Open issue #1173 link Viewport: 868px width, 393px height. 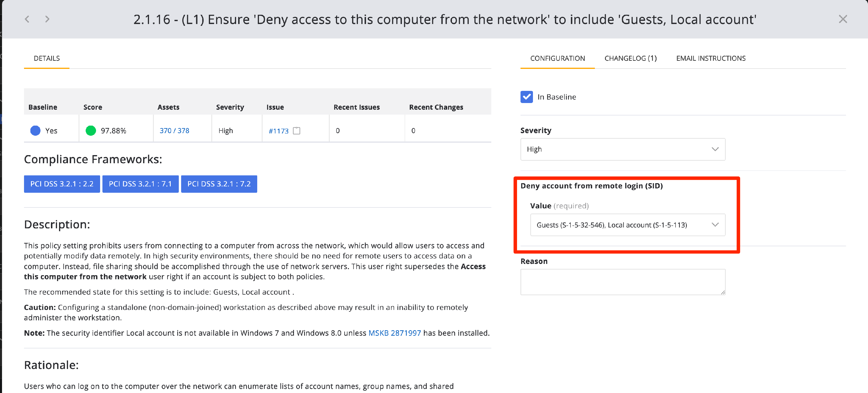[x=278, y=131]
